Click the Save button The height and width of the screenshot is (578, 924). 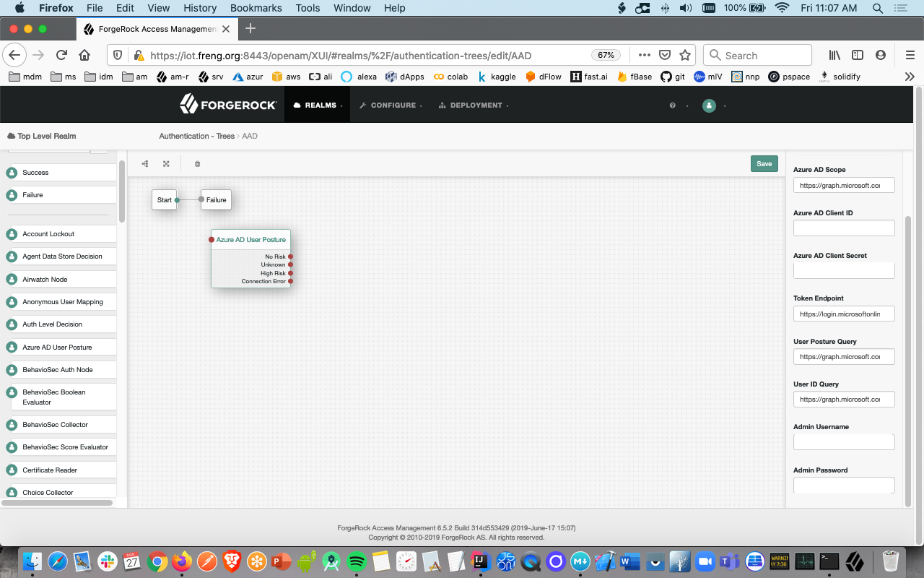tap(764, 164)
